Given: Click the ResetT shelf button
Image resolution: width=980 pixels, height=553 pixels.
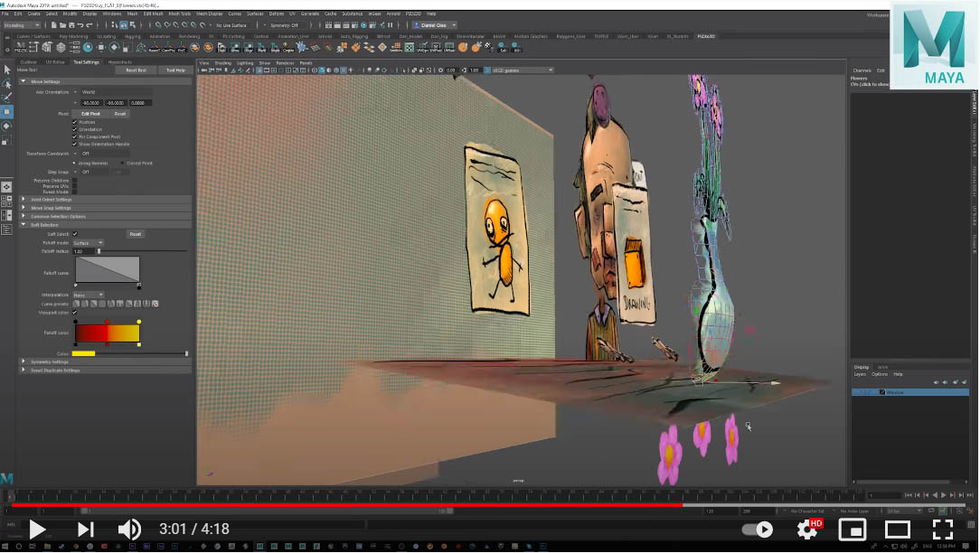Looking at the screenshot, I should tap(155, 48).
